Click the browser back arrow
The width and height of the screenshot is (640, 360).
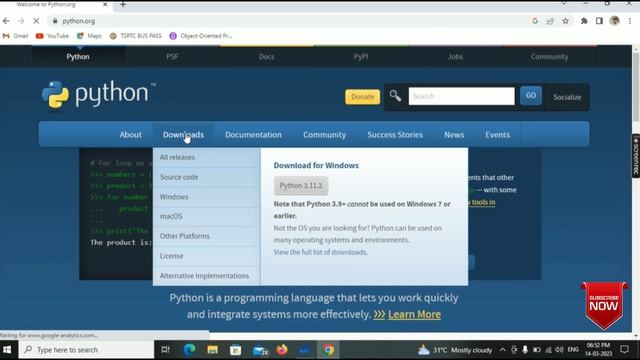6,21
